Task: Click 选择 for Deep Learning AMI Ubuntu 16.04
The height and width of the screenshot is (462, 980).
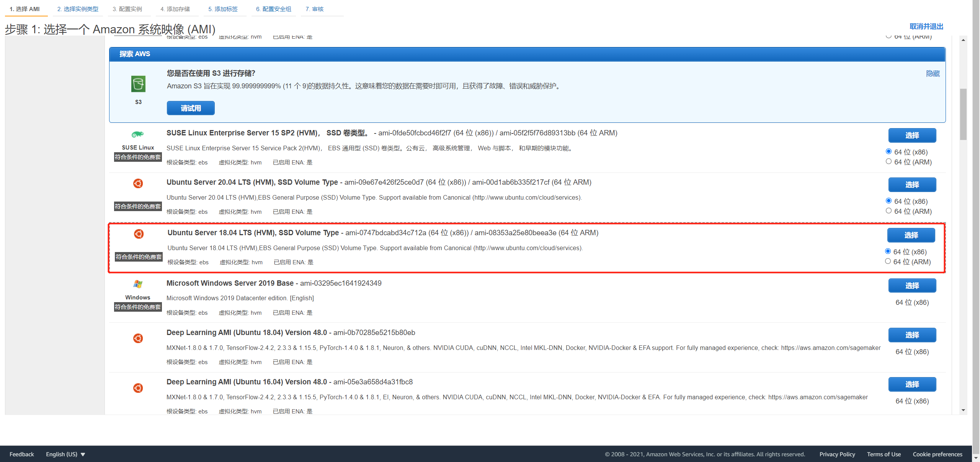Action: (x=912, y=384)
